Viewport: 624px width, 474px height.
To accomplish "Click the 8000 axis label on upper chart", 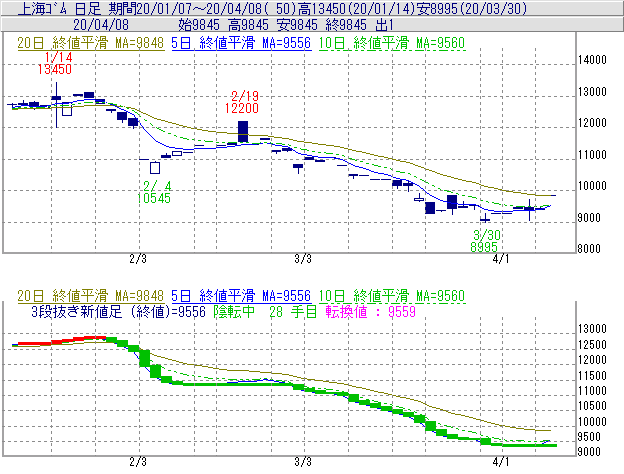I will click(x=589, y=249).
